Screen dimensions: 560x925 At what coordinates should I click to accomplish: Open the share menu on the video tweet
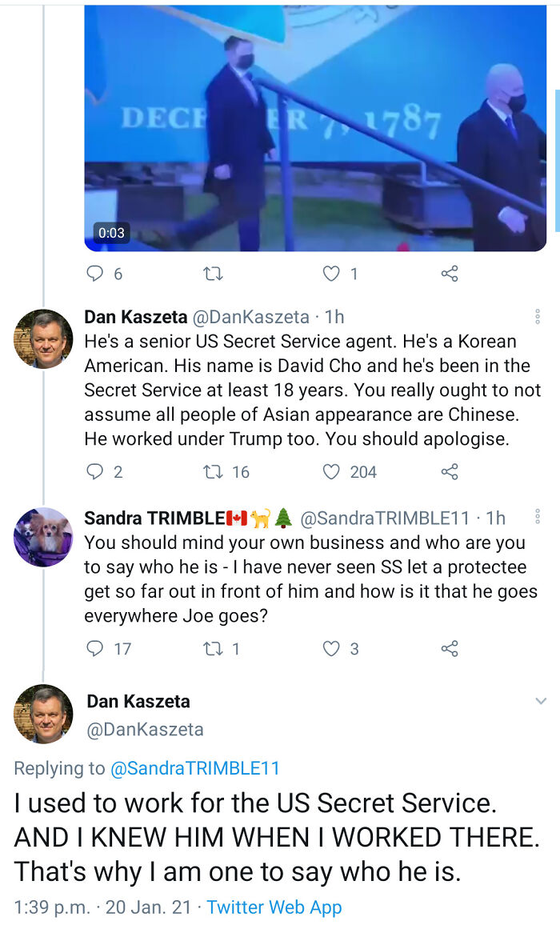(x=448, y=273)
